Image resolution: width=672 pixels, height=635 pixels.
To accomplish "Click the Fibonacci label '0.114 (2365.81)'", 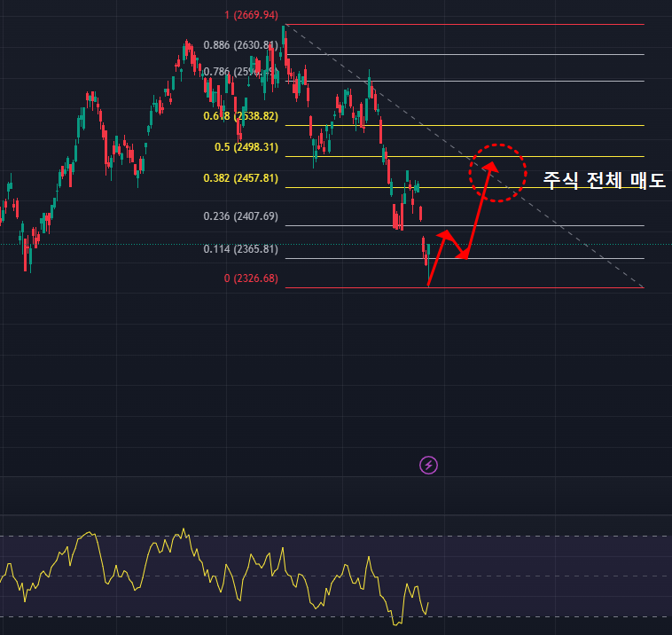I will coord(241,249).
